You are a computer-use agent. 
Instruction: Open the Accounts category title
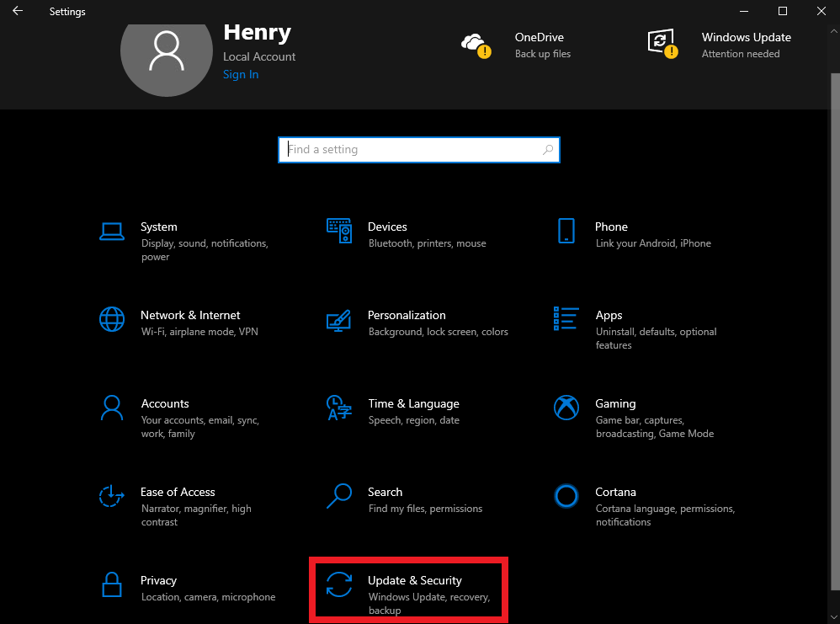165,403
